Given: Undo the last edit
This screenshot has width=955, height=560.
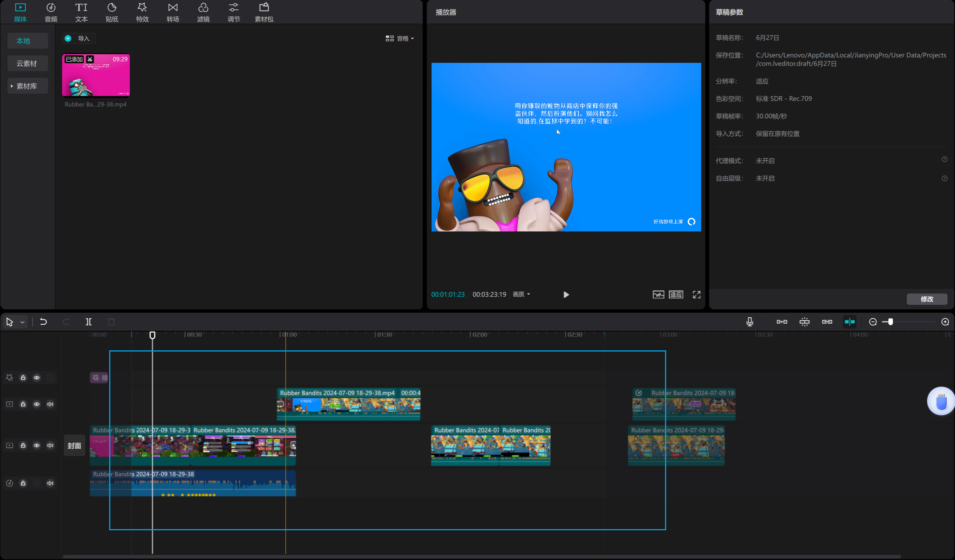Looking at the screenshot, I should point(43,322).
